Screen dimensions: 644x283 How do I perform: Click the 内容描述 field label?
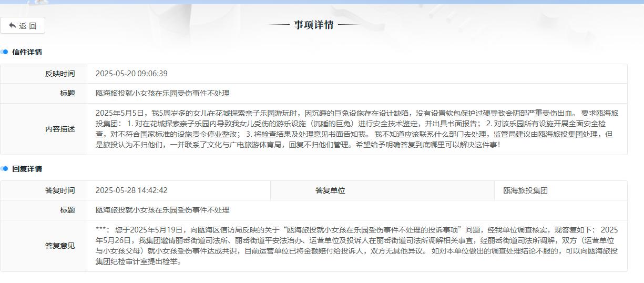point(60,129)
